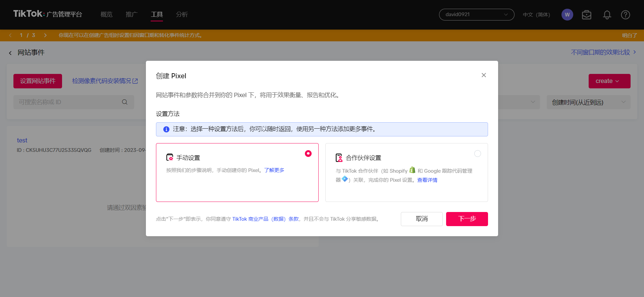Viewport: 644px width, 297px height.
Task: Open 不同窗口期的效果比较 link
Action: pos(603,52)
